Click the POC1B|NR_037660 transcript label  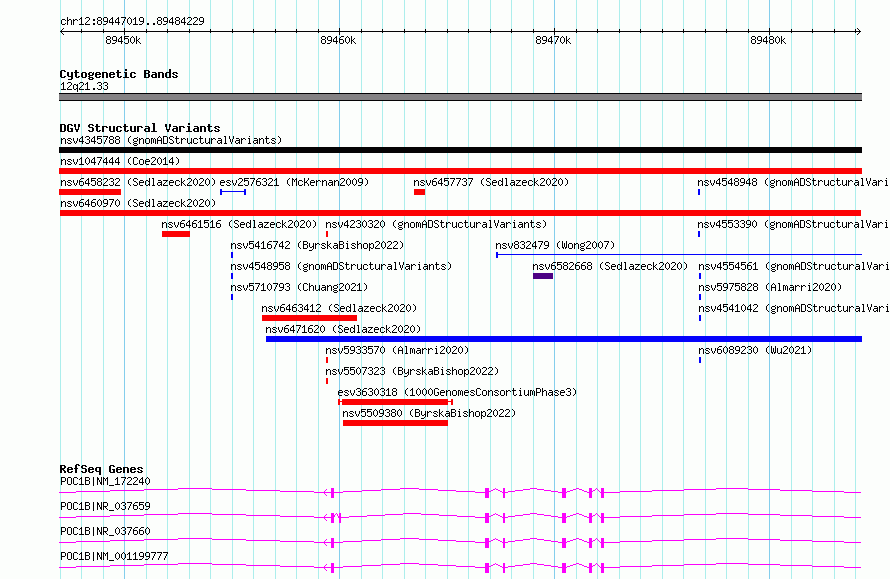(x=105, y=531)
